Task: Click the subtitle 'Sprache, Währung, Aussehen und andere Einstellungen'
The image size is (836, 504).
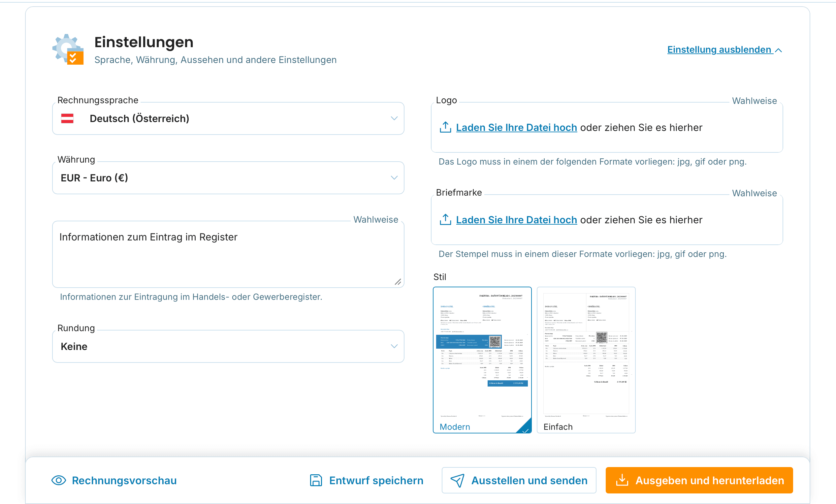Action: (x=215, y=60)
